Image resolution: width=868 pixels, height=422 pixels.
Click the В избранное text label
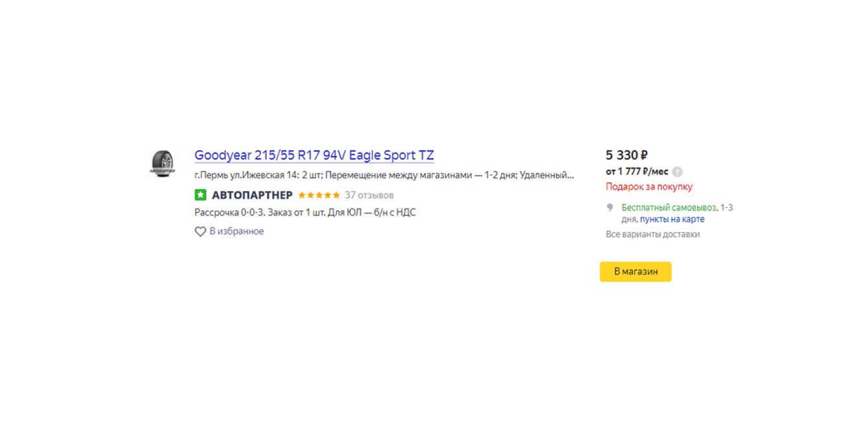click(236, 231)
